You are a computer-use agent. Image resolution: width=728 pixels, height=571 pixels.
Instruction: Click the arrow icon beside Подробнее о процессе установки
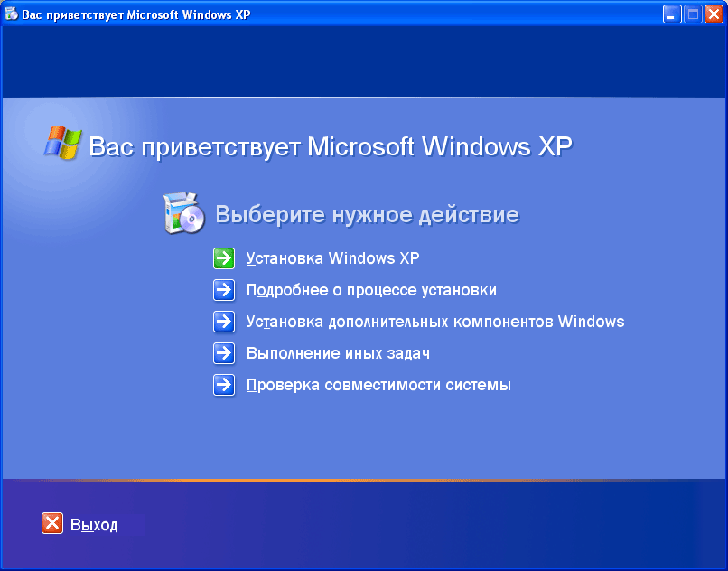click(224, 290)
